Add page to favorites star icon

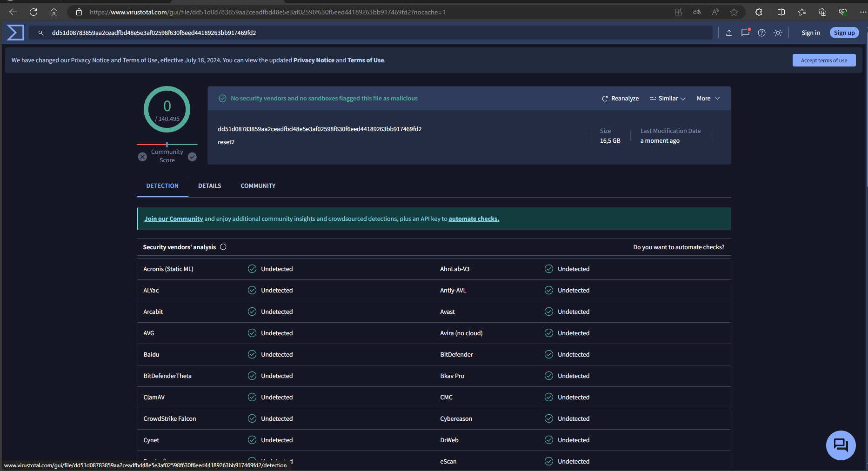(734, 12)
